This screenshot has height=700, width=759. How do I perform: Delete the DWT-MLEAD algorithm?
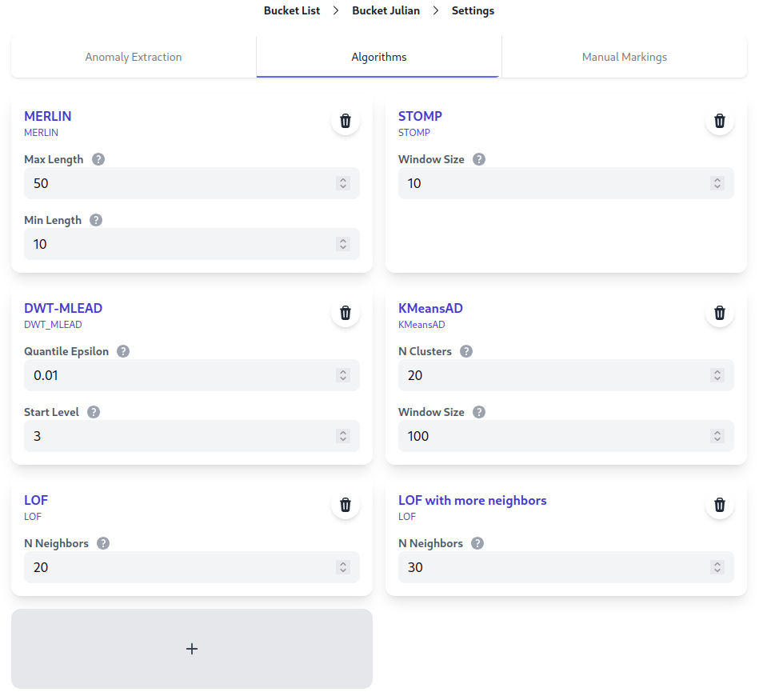(346, 313)
